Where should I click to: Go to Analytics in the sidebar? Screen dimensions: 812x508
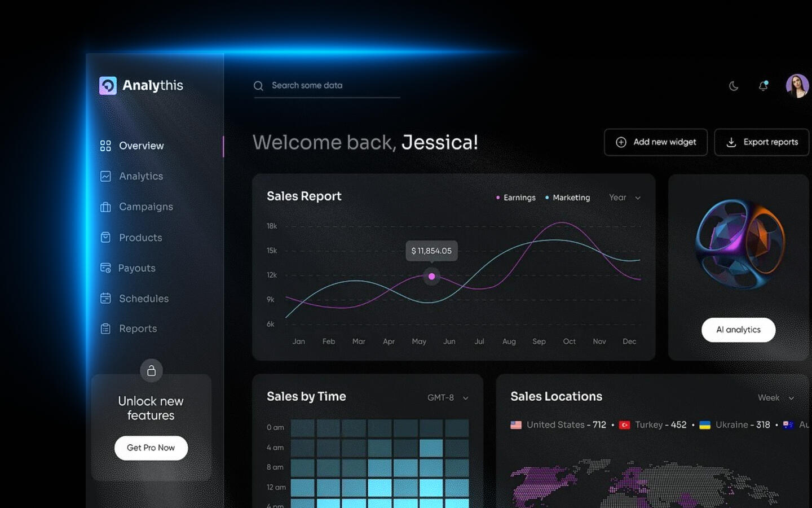(x=140, y=176)
